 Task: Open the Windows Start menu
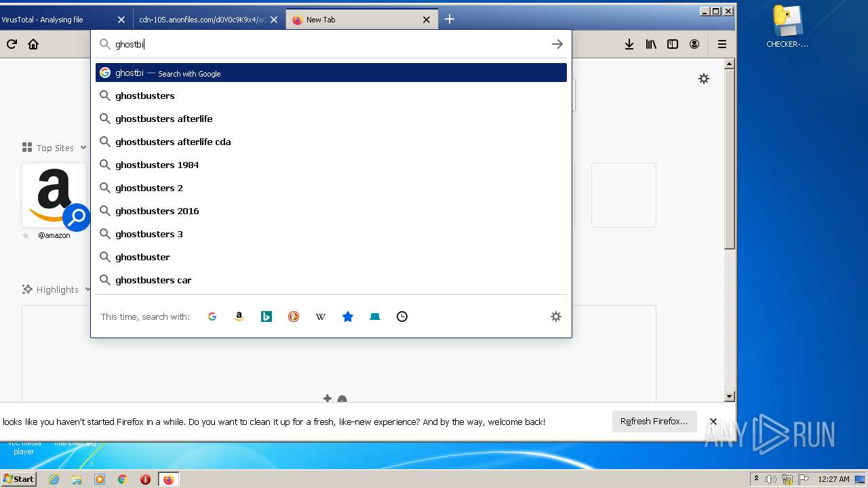[x=18, y=479]
